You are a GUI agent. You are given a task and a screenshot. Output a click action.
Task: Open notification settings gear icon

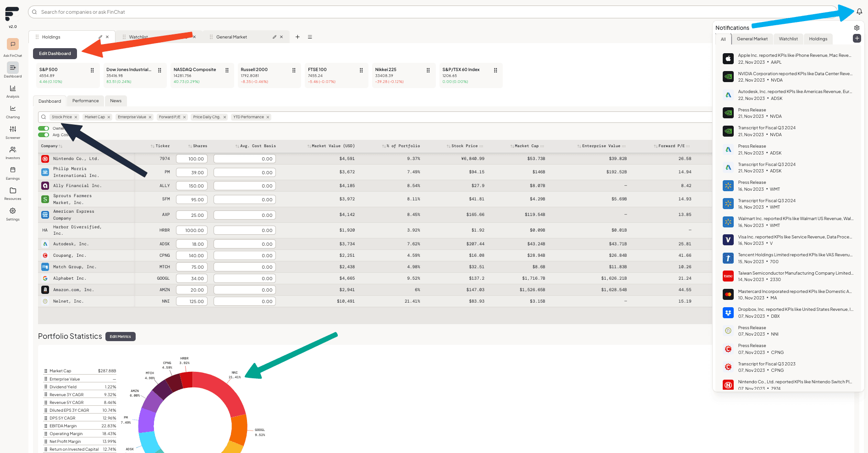pos(857,28)
